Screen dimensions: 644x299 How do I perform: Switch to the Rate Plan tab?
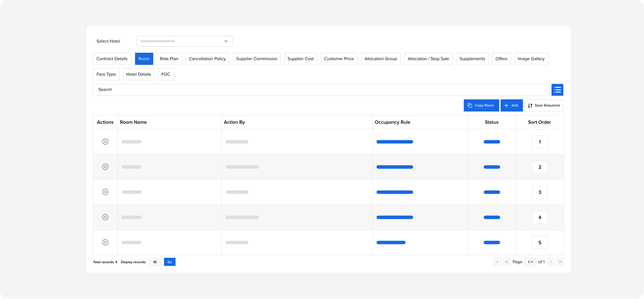[169, 59]
